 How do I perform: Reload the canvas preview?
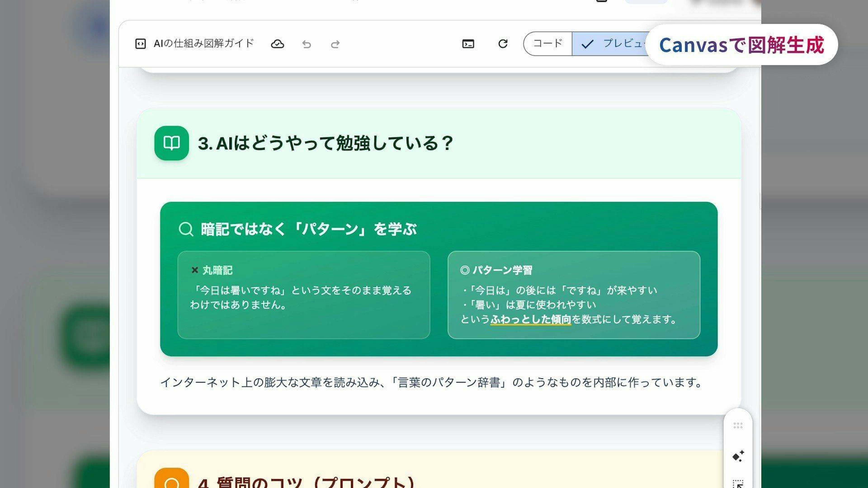pos(503,44)
